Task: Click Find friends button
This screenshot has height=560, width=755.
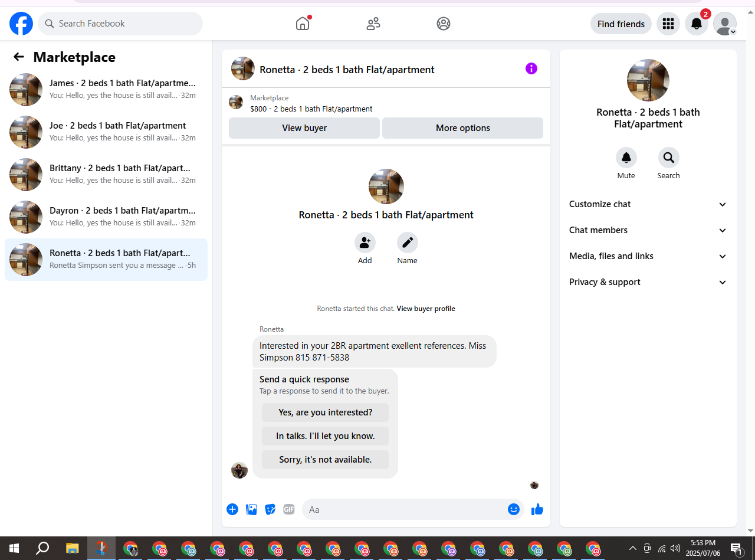Action: [621, 24]
